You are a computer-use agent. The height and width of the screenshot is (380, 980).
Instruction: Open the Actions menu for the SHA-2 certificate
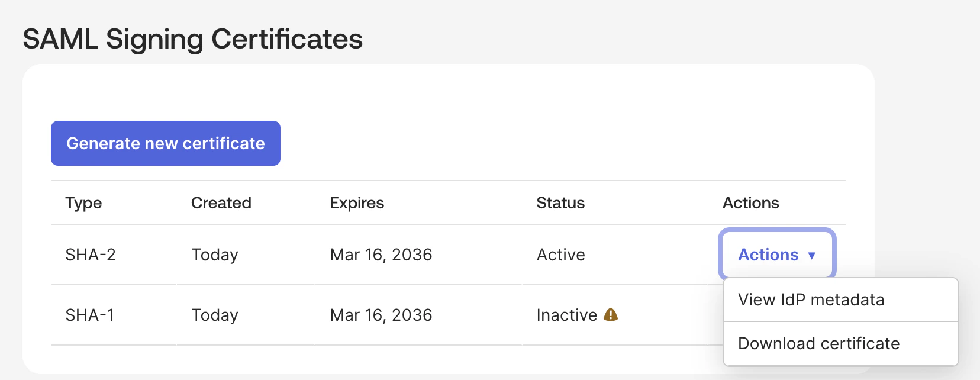click(x=776, y=255)
